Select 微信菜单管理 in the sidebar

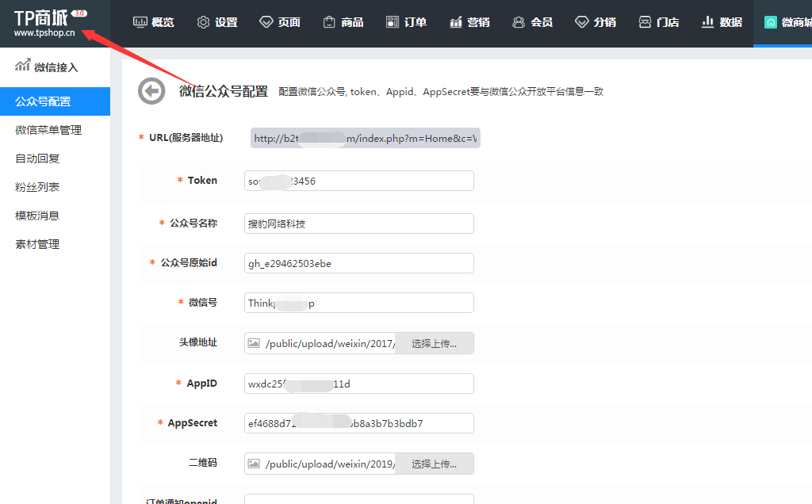tap(48, 130)
